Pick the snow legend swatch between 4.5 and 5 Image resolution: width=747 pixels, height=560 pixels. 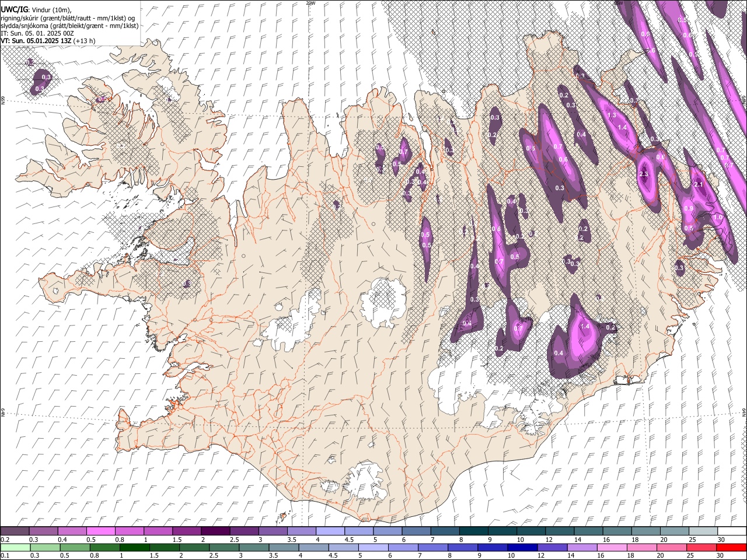click(358, 531)
